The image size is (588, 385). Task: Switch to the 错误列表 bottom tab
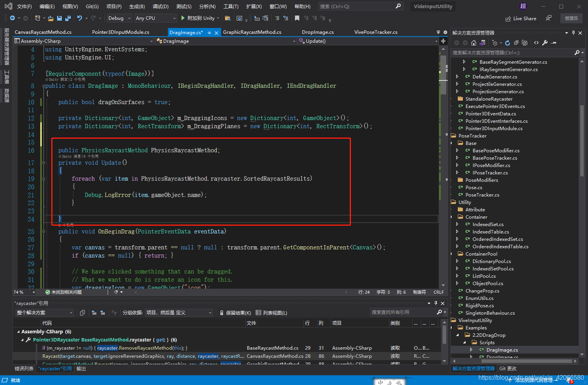[24, 369]
